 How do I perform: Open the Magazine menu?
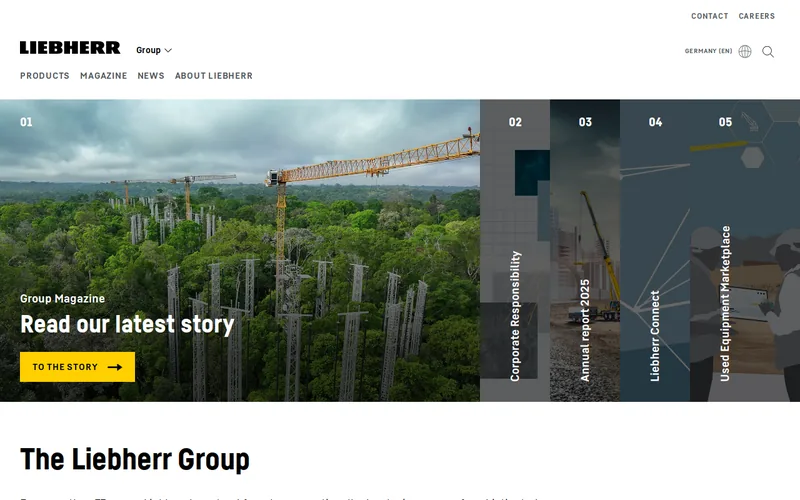[104, 76]
